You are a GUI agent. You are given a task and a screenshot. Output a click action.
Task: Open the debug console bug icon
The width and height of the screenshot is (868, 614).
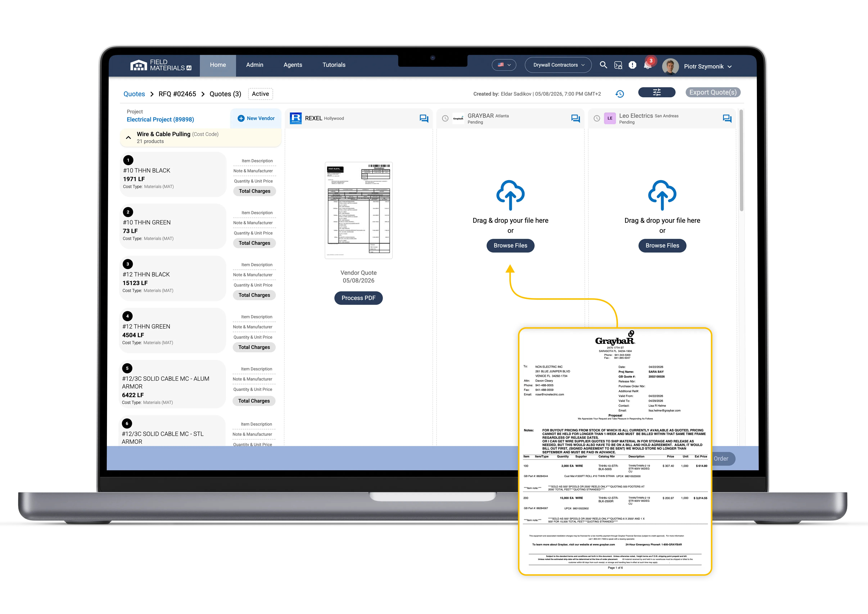(618, 65)
